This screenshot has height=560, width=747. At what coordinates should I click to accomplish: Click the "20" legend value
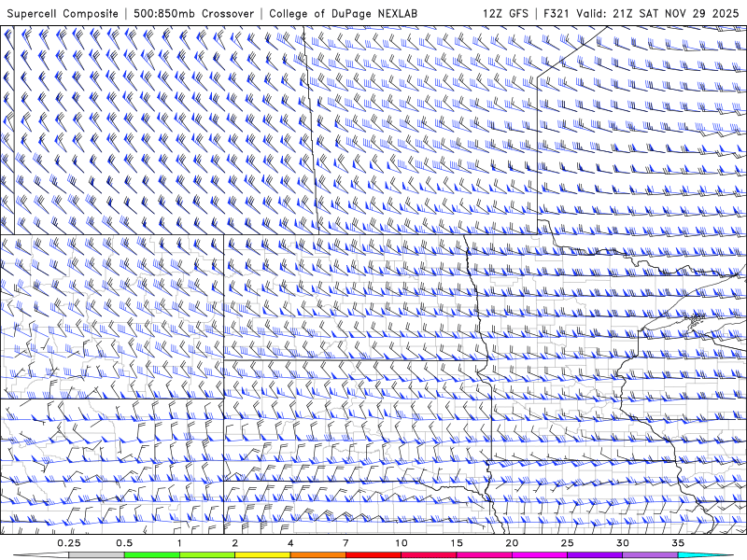click(512, 543)
